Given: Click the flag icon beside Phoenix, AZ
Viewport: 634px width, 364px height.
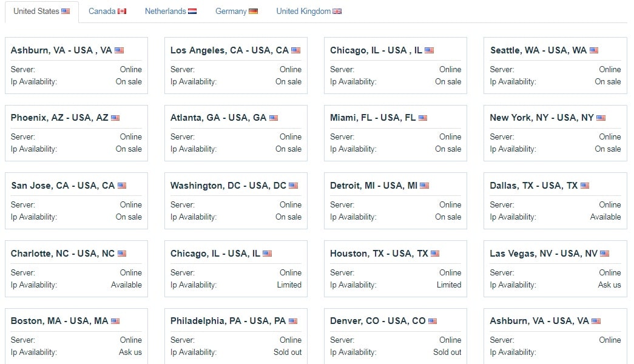Looking at the screenshot, I should pyautogui.click(x=115, y=118).
